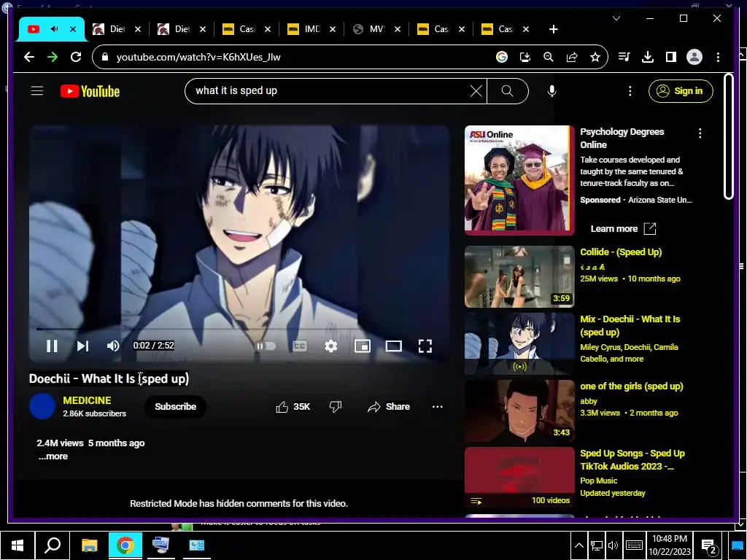Dislike the video with thumbs down

[336, 407]
